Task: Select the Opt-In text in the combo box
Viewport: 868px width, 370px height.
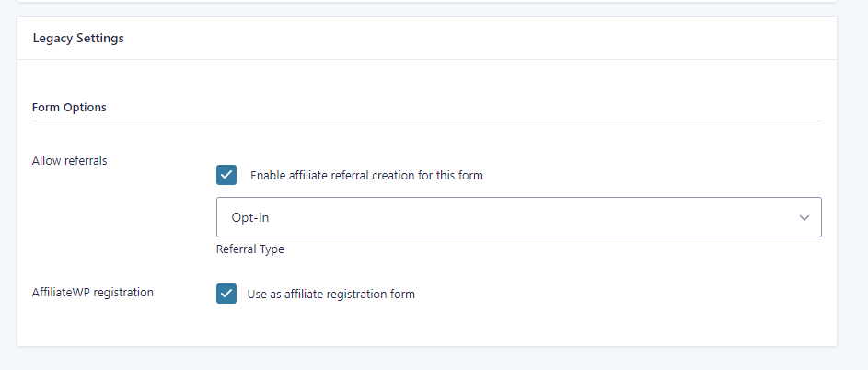Action: click(250, 218)
